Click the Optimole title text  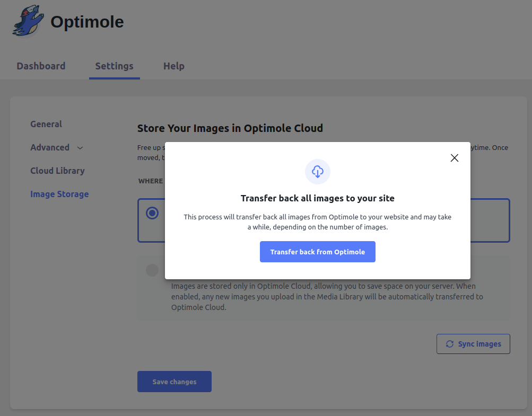click(87, 22)
